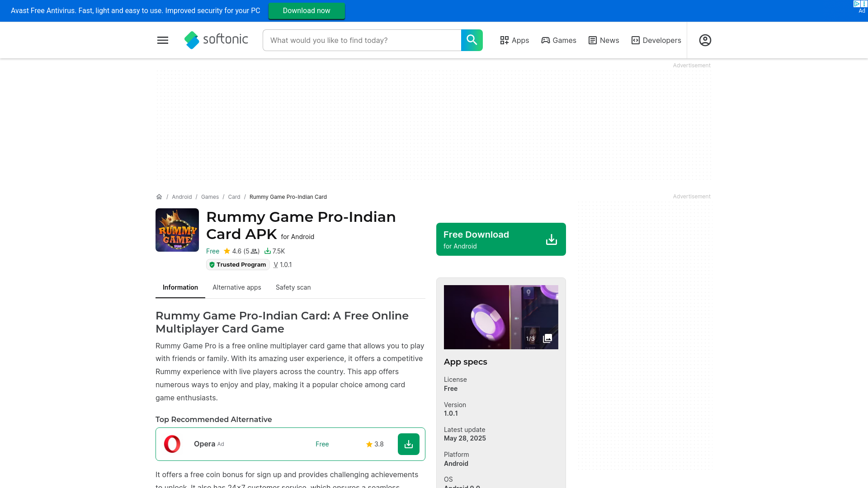Click the version 1.0.1 label
Screen dimensions: 868x488
pyautogui.click(x=283, y=265)
